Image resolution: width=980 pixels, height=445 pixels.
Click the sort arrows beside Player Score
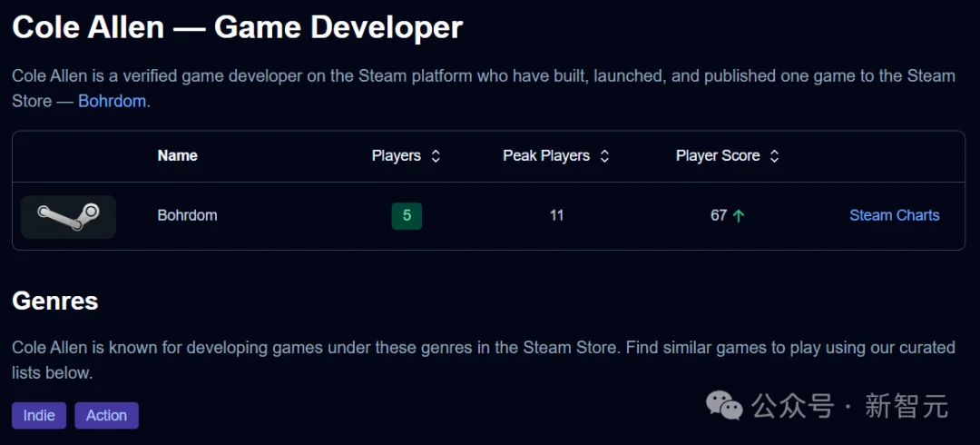pos(774,156)
